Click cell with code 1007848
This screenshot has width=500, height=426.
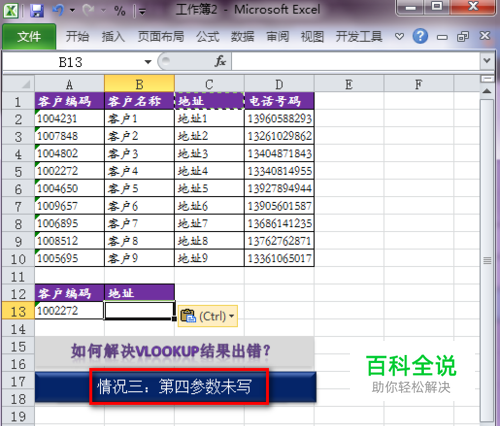(69, 136)
